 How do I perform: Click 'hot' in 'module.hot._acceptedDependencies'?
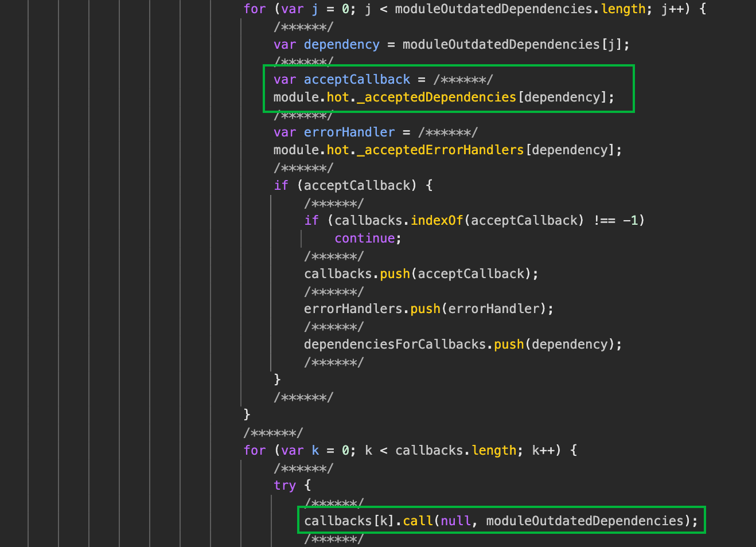click(338, 97)
